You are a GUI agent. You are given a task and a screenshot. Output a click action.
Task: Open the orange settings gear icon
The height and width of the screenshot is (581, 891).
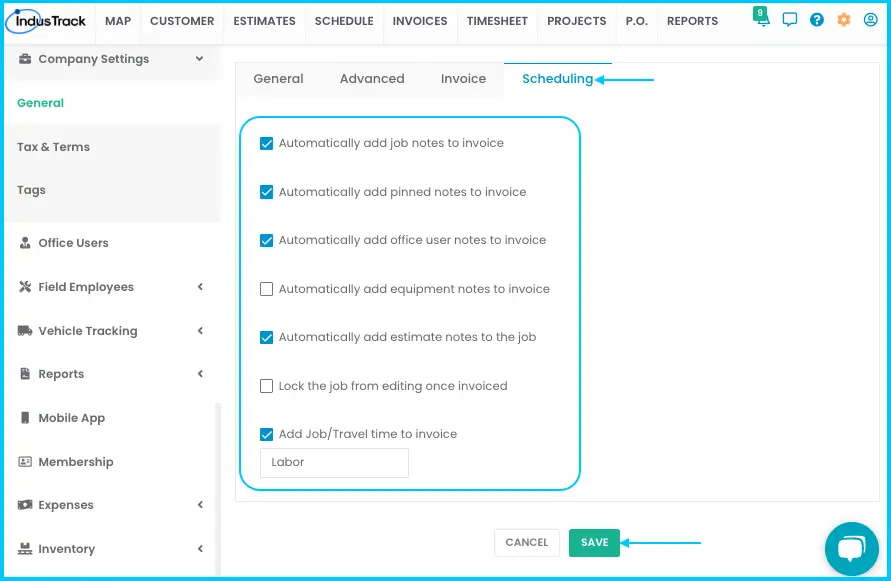[844, 20]
